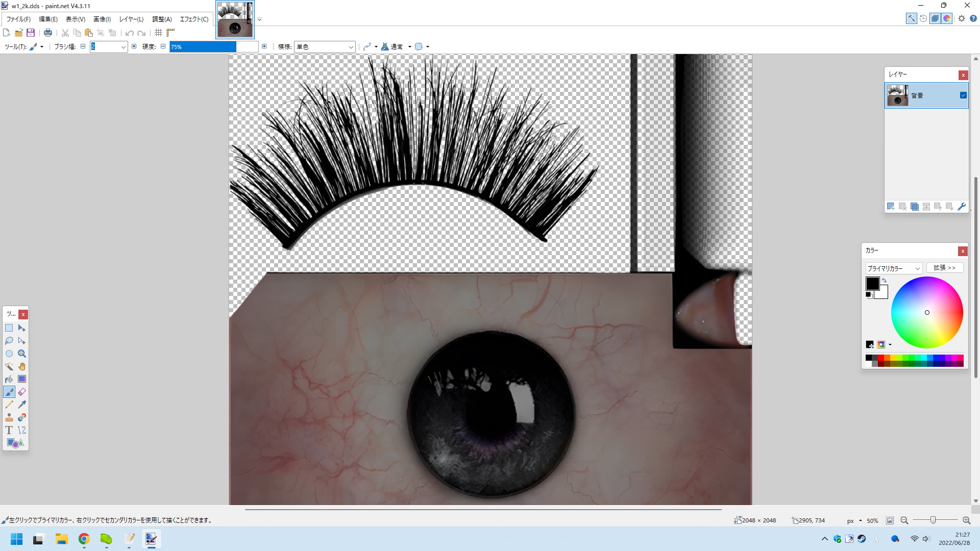Select the Text tool
The height and width of the screenshot is (551, 980).
tap(9, 430)
